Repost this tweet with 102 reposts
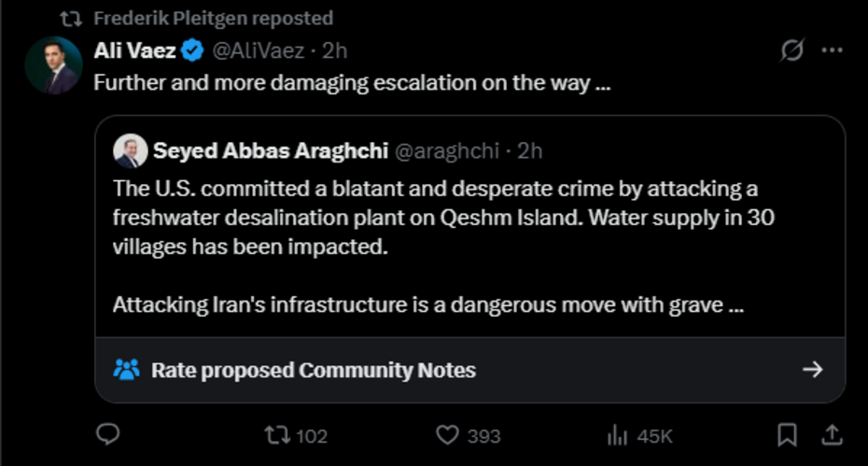868x466 pixels. 276,435
